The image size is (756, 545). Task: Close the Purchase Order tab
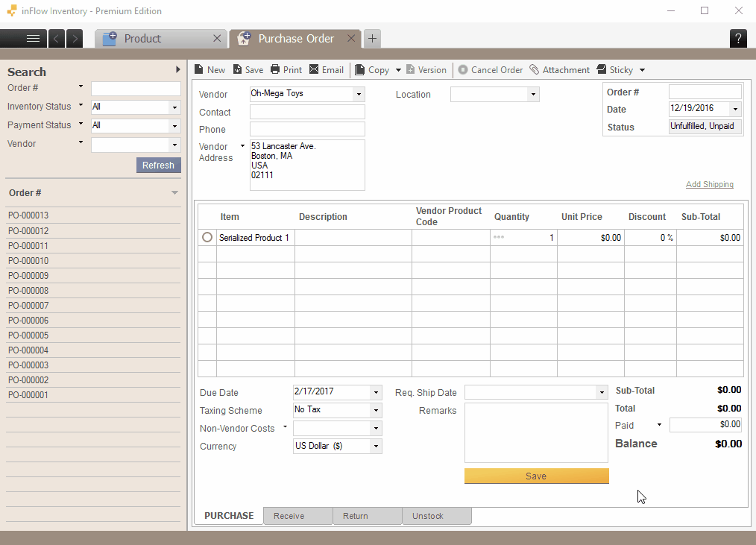(351, 39)
